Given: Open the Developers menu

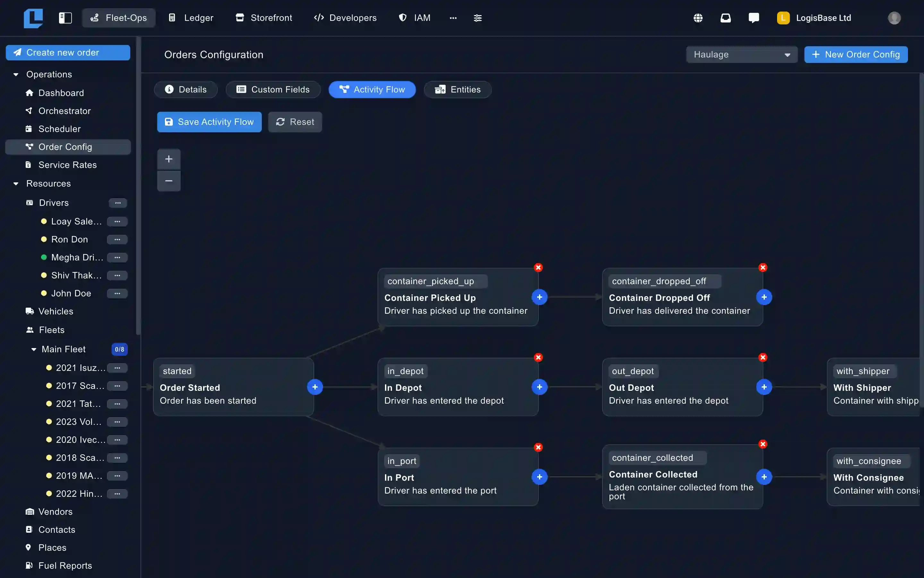Looking at the screenshot, I should [345, 18].
